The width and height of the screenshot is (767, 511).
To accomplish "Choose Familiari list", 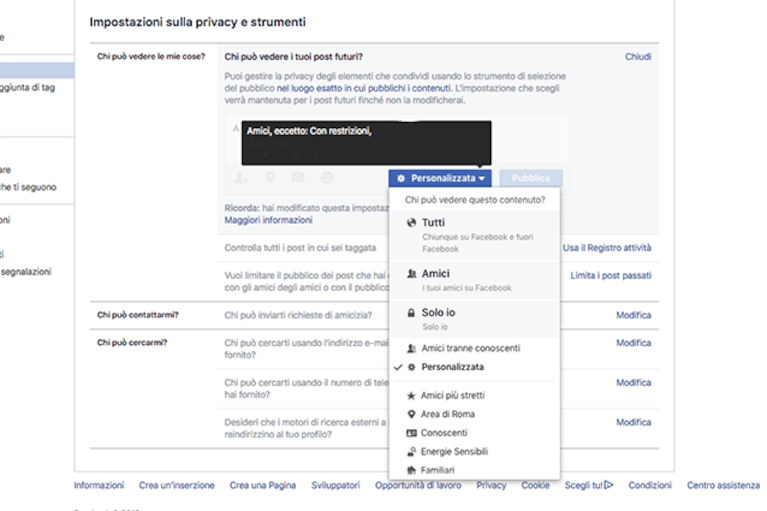I will click(474, 470).
